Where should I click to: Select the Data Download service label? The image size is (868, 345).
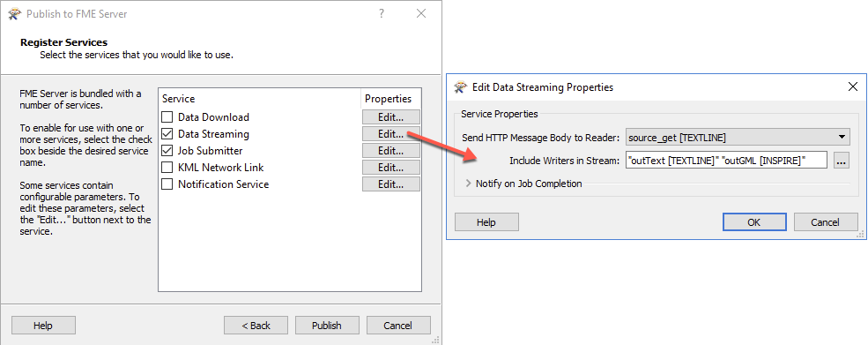[213, 117]
